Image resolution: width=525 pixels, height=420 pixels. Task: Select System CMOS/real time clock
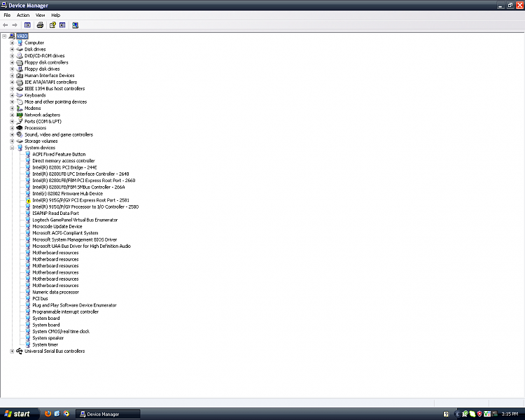point(61,332)
